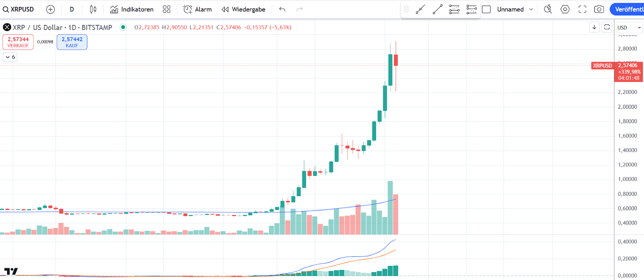Click the VERKAUF sell price button
Viewport: 644px width, 280px height.
click(x=18, y=42)
